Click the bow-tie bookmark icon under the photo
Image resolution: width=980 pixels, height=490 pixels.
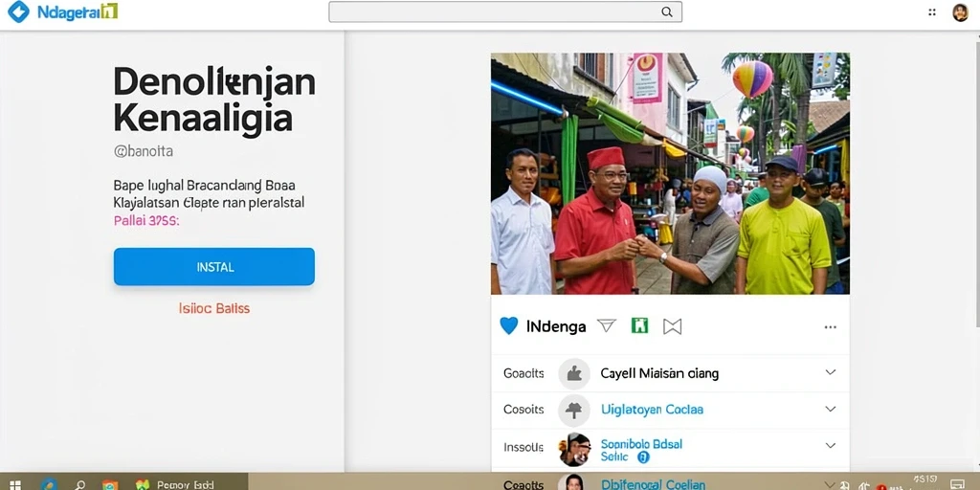click(672, 326)
